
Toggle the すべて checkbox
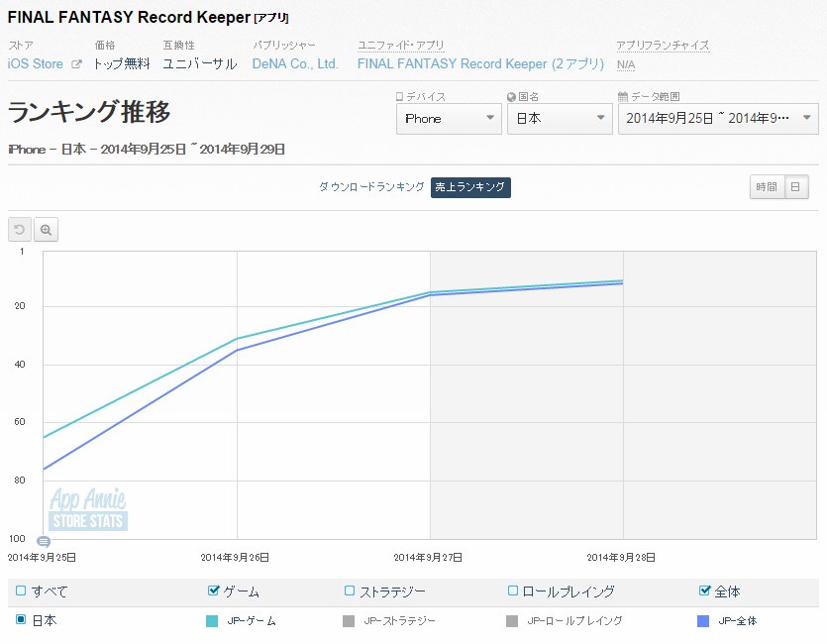(x=21, y=590)
